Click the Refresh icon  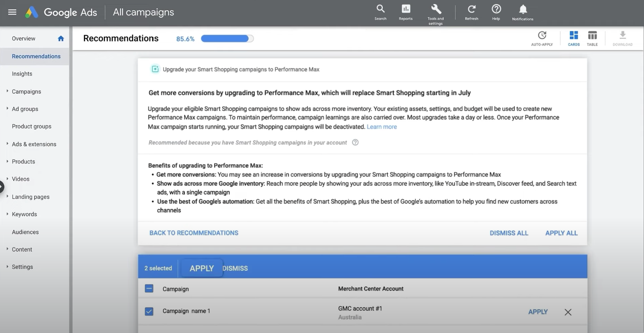click(x=471, y=13)
